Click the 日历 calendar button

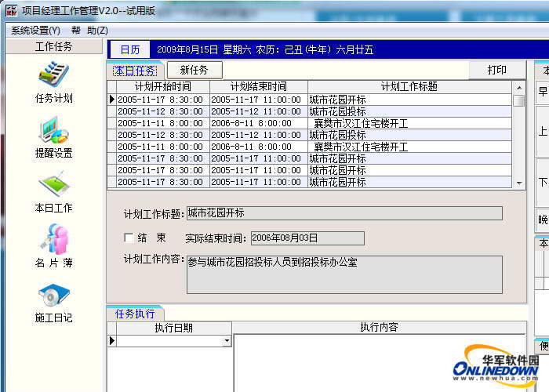pos(130,49)
